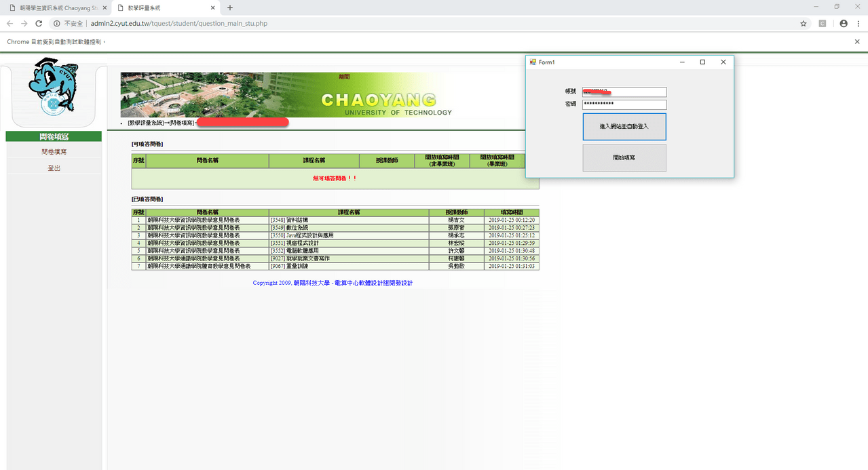Click the timestamp 2019-01-25 00:12:20
Screen dimensions: 868x470
click(x=511, y=220)
